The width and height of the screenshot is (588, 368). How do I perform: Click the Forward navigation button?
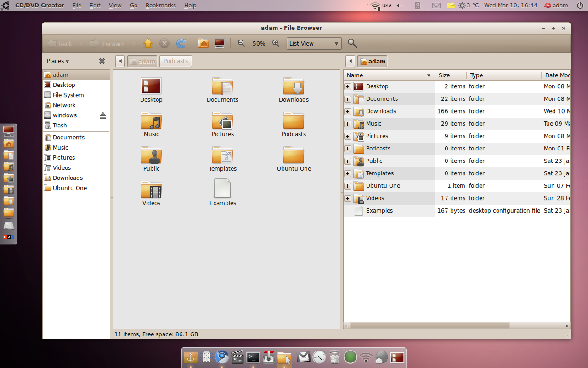[x=107, y=43]
